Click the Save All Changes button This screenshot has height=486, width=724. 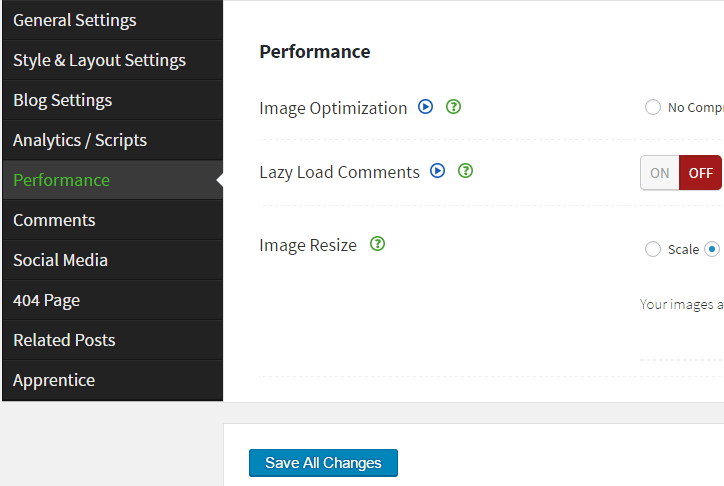pyautogui.click(x=323, y=463)
